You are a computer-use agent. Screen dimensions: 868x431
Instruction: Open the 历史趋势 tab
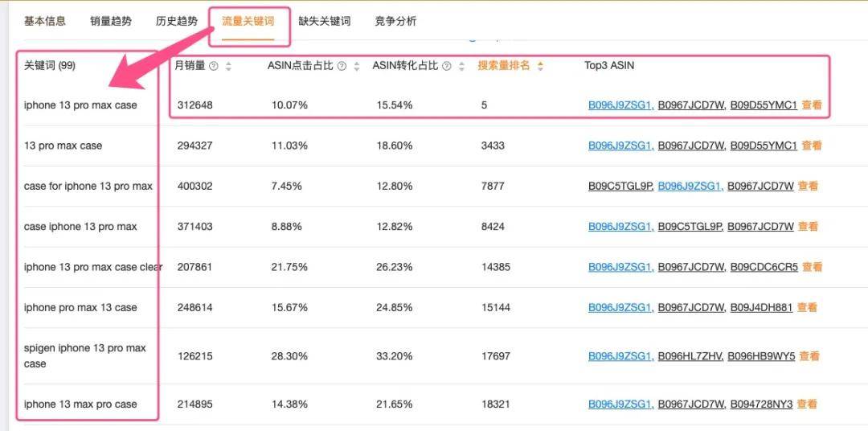click(177, 21)
